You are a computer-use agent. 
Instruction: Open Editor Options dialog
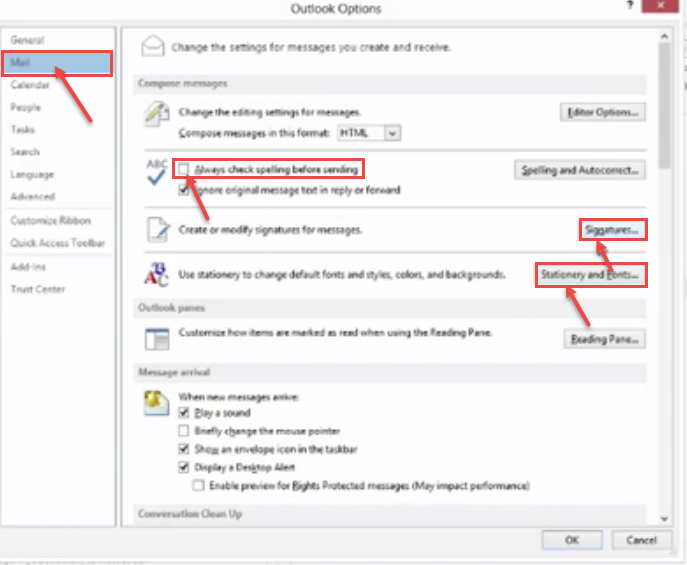click(x=602, y=113)
